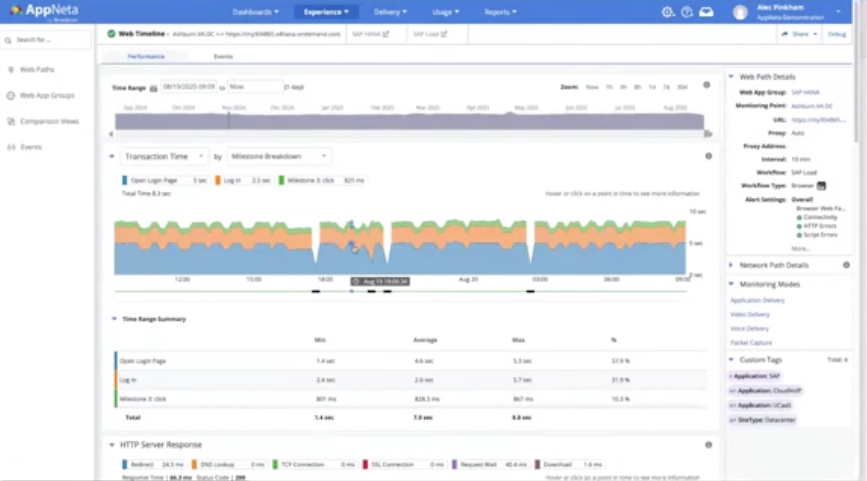Toggle the Open Login Page legend item
This screenshot has width=867, height=481.
pyautogui.click(x=165, y=180)
